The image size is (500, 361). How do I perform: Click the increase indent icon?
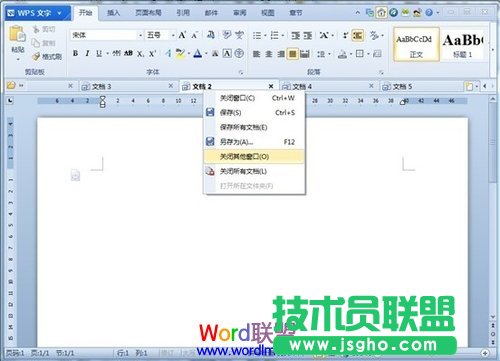[307, 35]
